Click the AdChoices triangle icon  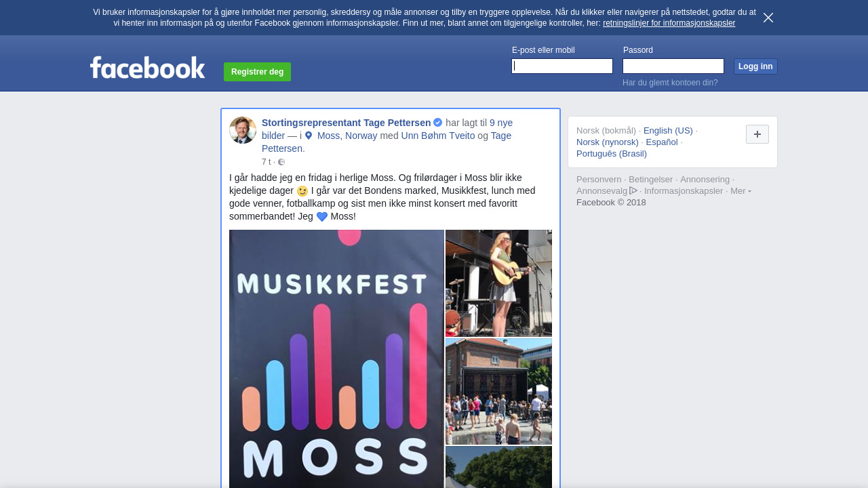(633, 190)
